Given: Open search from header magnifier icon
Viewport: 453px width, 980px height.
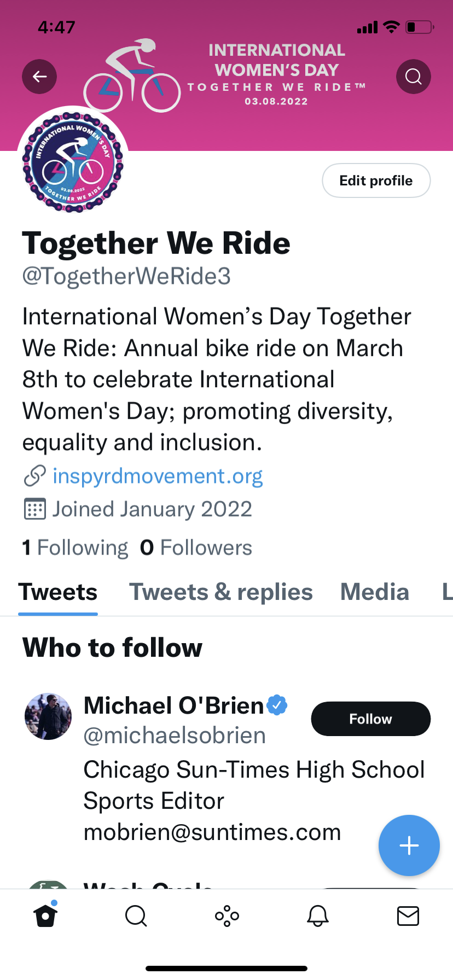Looking at the screenshot, I should pos(413,77).
